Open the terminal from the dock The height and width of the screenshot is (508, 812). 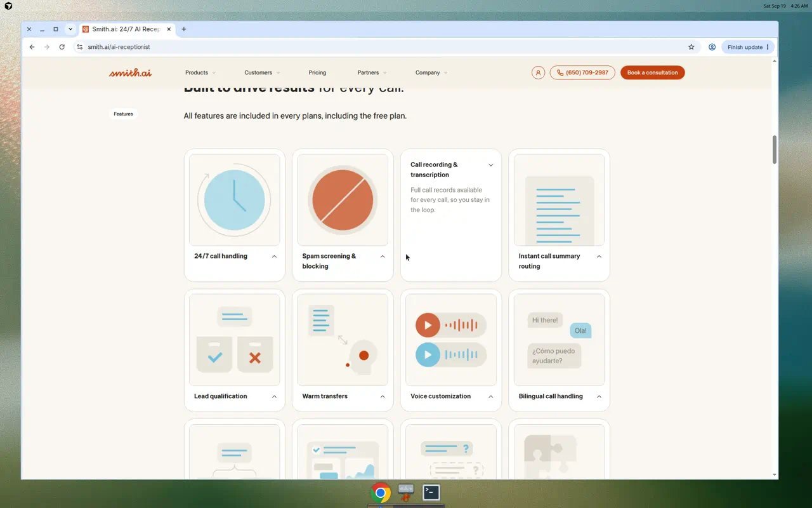[x=431, y=492]
